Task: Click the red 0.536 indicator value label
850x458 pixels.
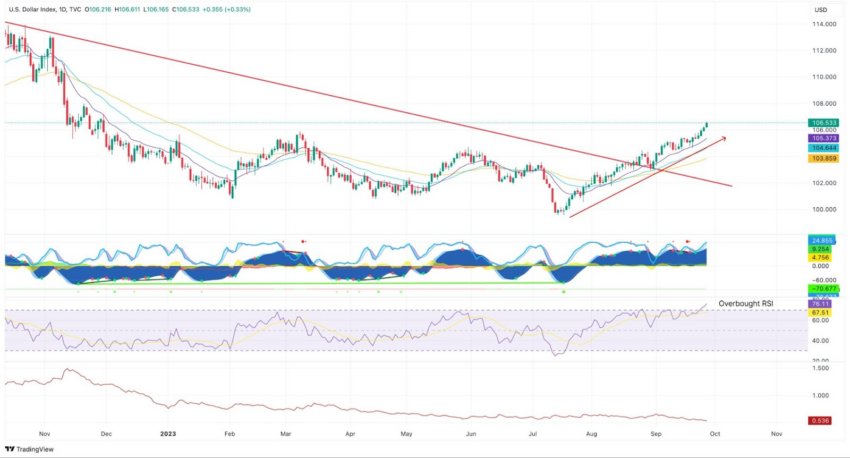Action: [819, 421]
